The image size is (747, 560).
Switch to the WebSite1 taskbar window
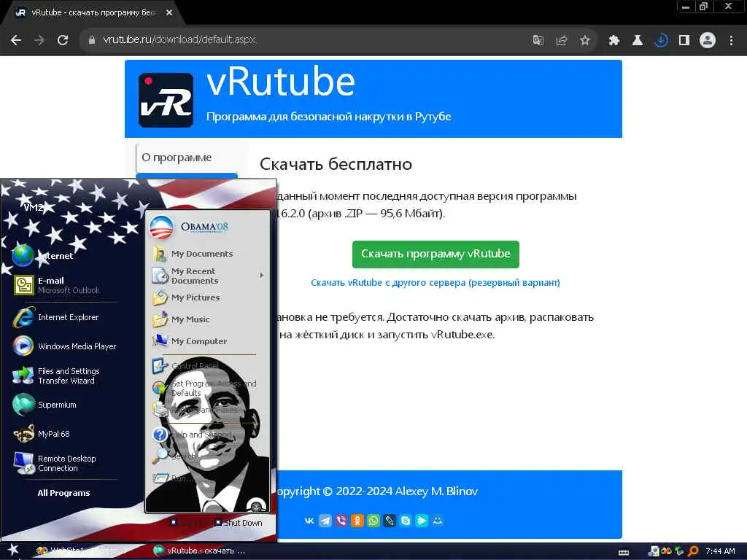(x=83, y=551)
